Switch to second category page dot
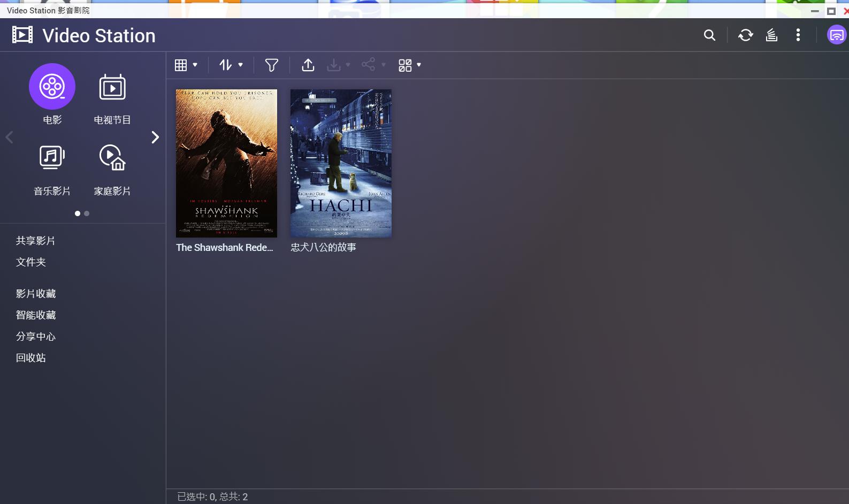 point(87,213)
